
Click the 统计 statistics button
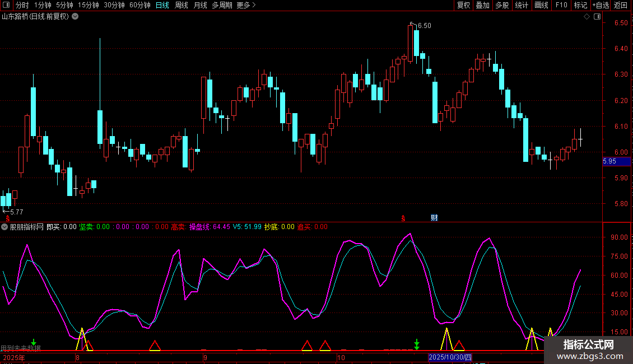point(522,5)
